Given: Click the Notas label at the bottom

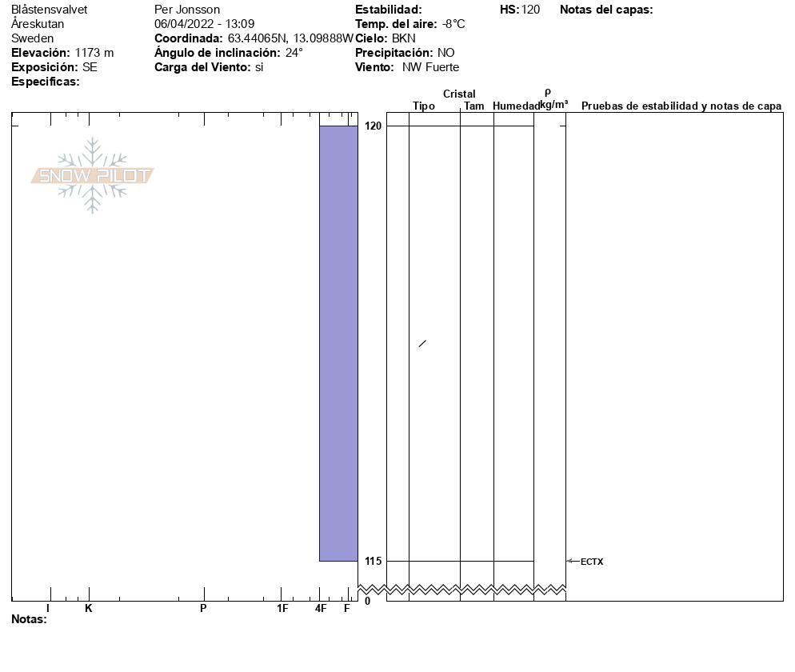Looking at the screenshot, I should point(29,619).
